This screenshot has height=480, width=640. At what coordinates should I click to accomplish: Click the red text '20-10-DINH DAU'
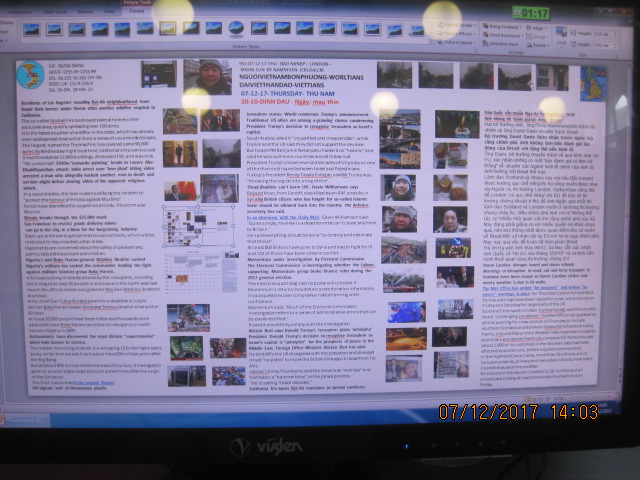(x=265, y=102)
